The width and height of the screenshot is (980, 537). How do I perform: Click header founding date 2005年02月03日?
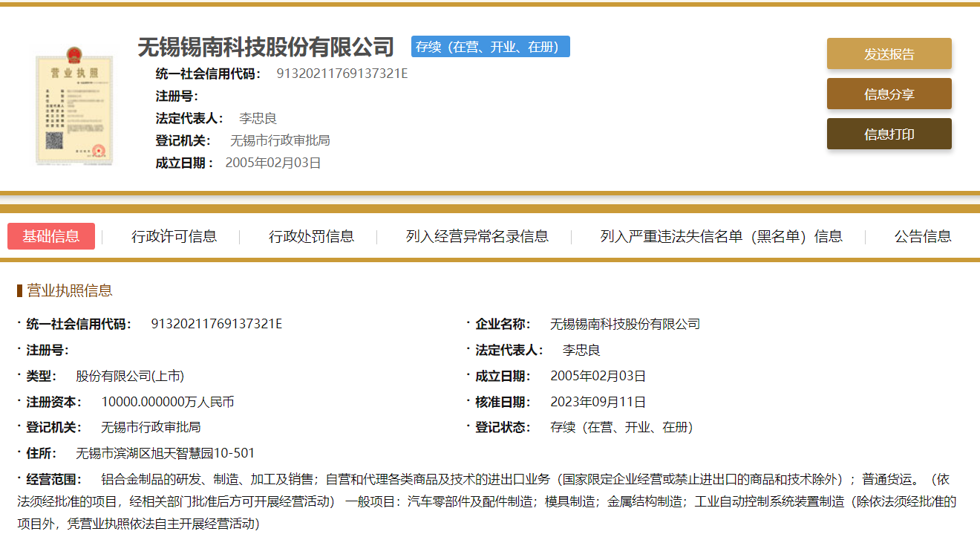273,163
